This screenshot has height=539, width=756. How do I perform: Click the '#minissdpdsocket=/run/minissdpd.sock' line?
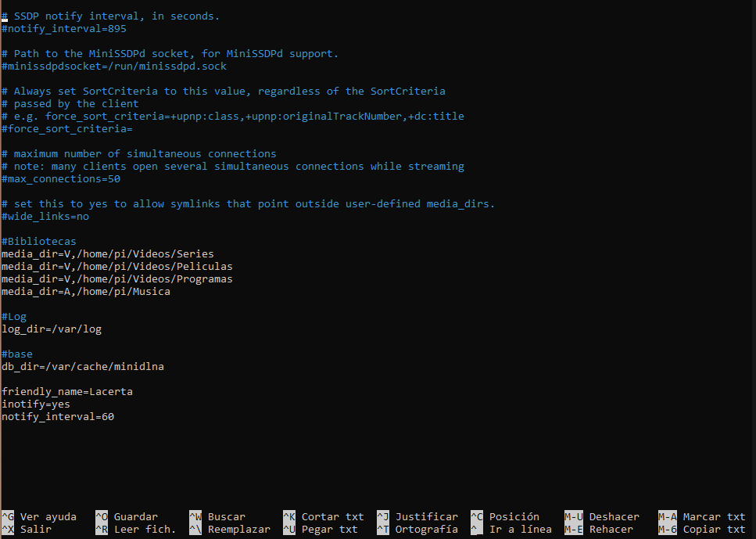(114, 66)
